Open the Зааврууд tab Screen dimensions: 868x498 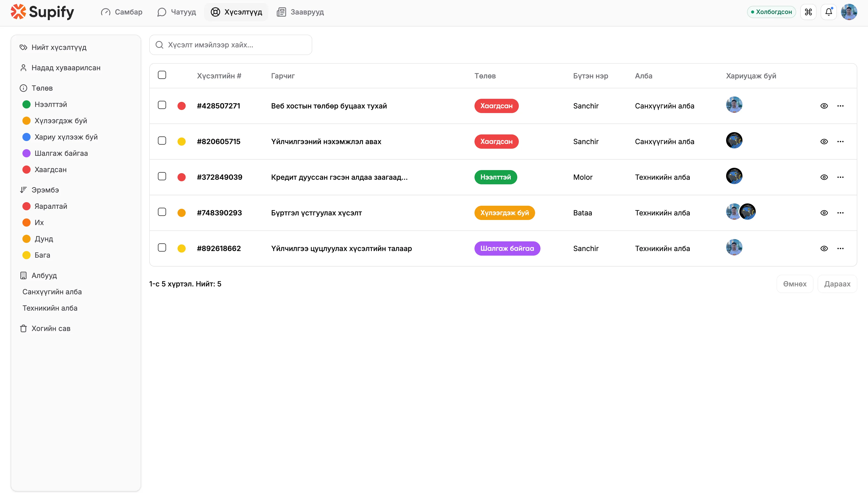click(x=300, y=12)
